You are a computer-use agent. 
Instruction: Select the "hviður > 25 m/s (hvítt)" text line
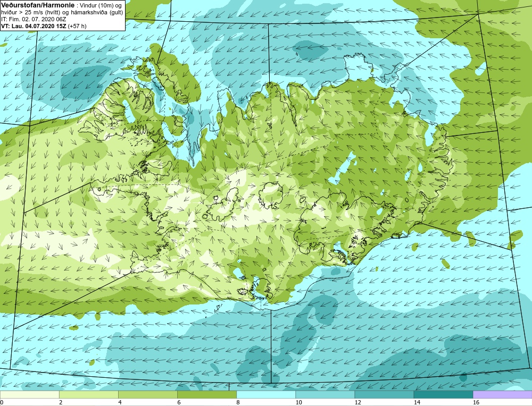pyautogui.click(x=31, y=13)
